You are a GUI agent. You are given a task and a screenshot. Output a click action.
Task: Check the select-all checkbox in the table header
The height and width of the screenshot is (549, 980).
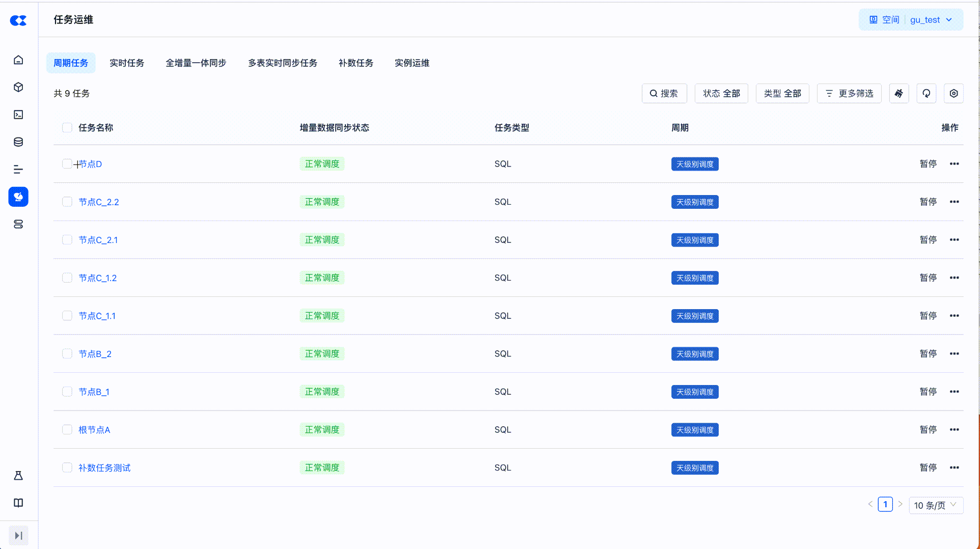(x=67, y=127)
